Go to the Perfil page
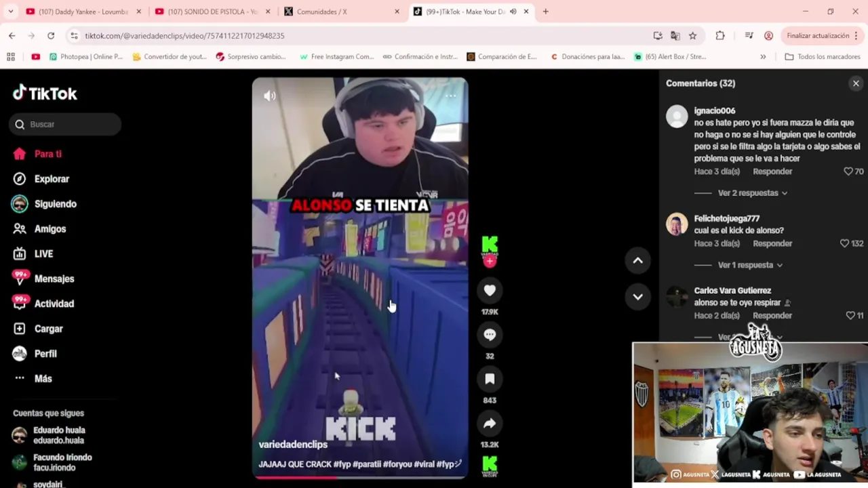 [x=35, y=354]
